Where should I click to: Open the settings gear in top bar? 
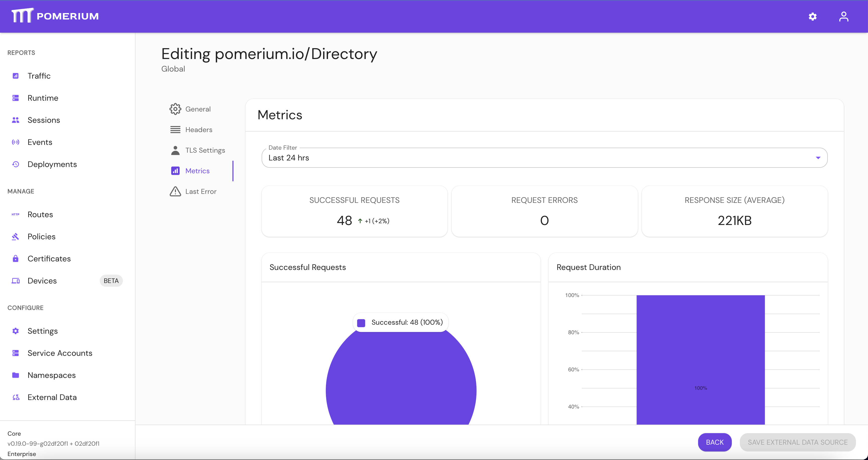812,17
